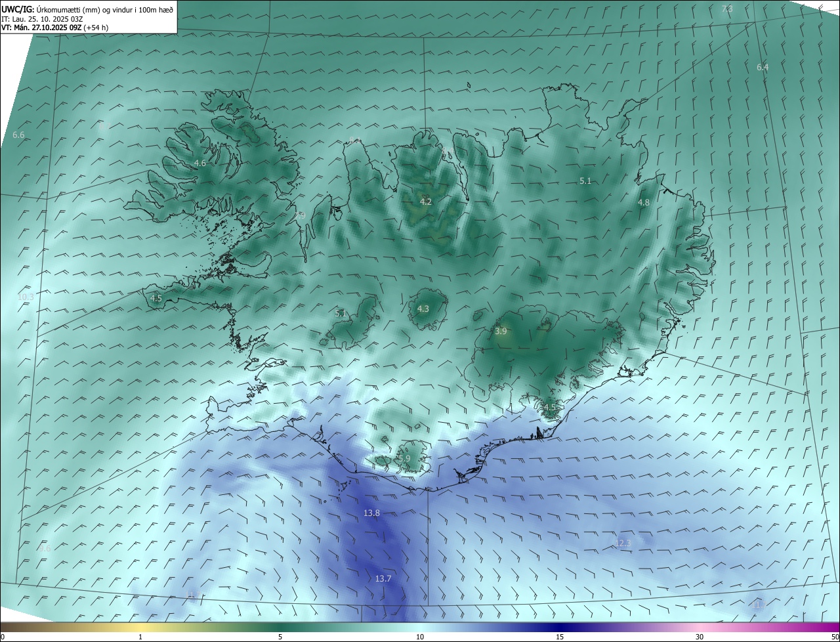Click the initialization time 'IT: Lau. 25. 10. 2025 03Z'
840x642 pixels.
(42, 19)
